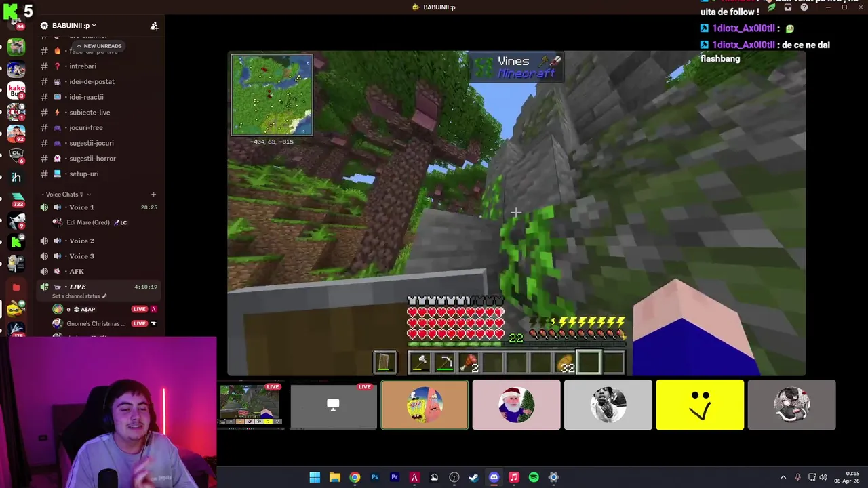Image resolution: width=868 pixels, height=488 pixels.
Task: Open the OL server icon with 6 badge
Action: [16, 156]
